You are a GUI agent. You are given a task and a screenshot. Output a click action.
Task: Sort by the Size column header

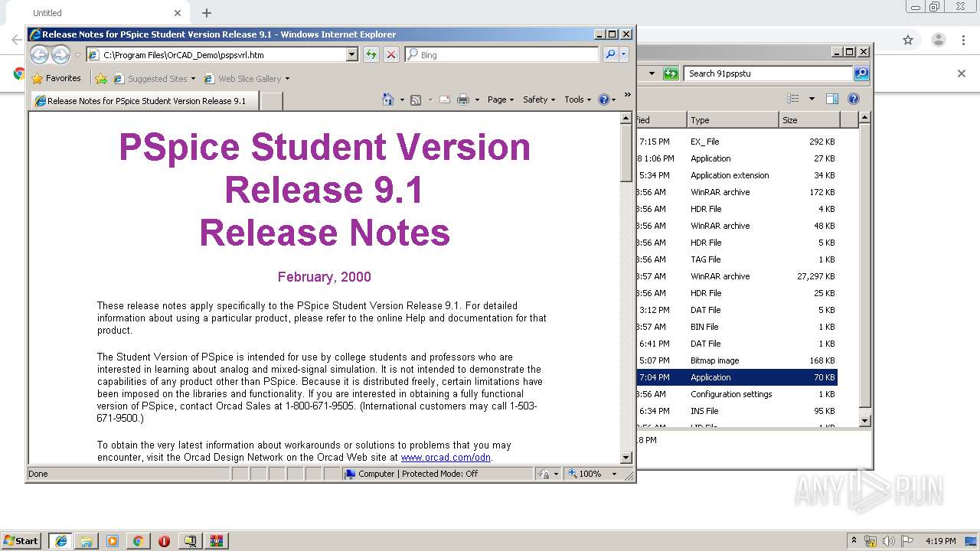pyautogui.click(x=808, y=119)
